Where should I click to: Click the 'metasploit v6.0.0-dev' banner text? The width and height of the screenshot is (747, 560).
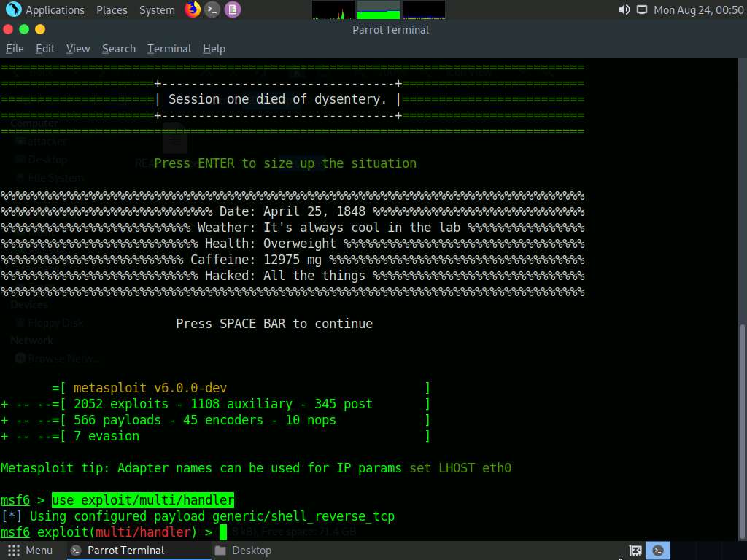tap(150, 388)
